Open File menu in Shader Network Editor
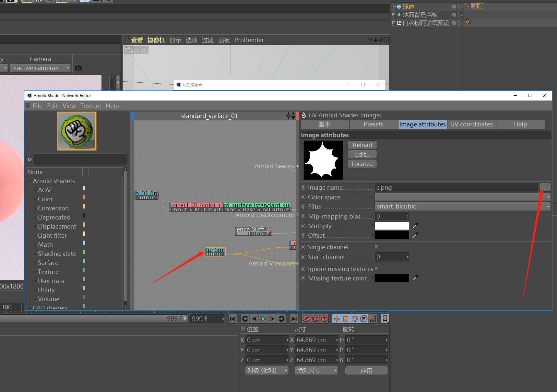The height and width of the screenshot is (392, 557). pos(38,106)
